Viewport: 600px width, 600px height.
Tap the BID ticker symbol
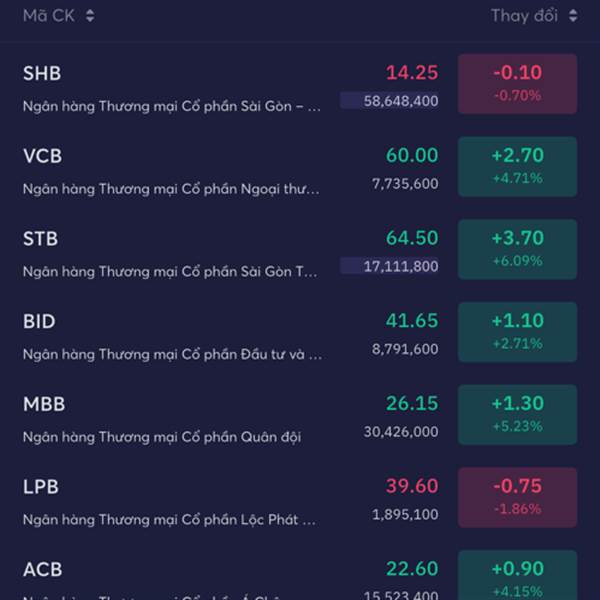39,322
